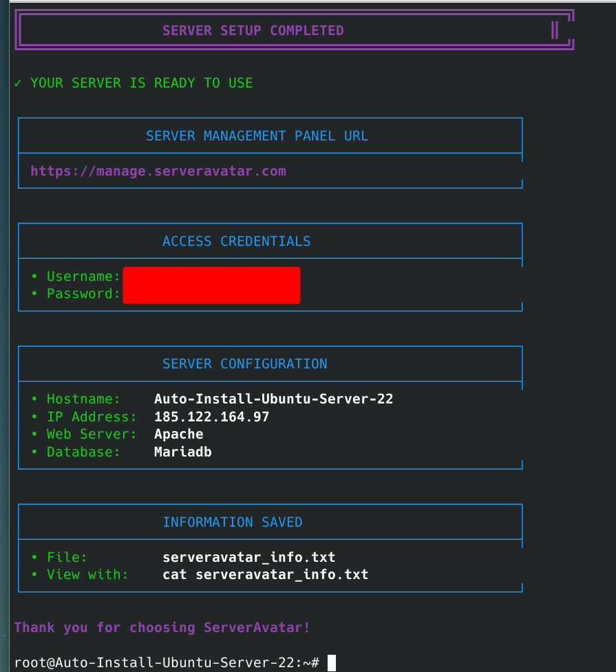616x672 pixels.
Task: Click the Mariadb database value
Action: (182, 452)
